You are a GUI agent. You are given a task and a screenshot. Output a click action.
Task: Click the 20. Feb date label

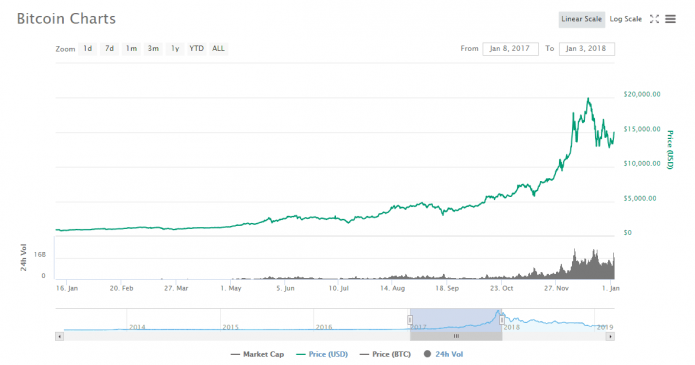pyautogui.click(x=121, y=288)
